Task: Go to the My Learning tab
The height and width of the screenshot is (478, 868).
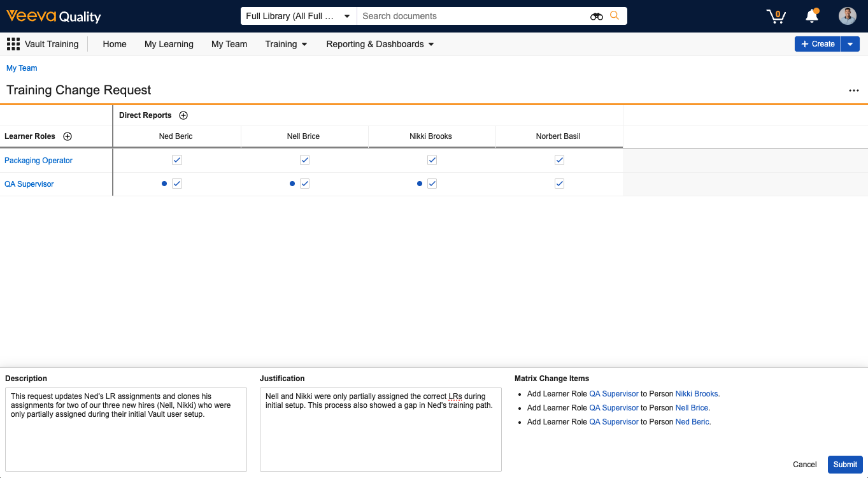Action: [169, 44]
